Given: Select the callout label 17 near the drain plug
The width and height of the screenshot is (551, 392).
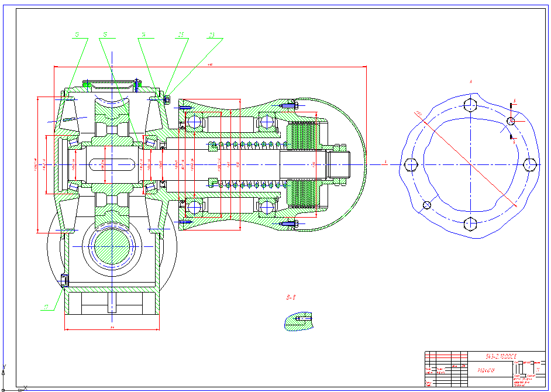Looking at the screenshot, I should coord(46,307).
